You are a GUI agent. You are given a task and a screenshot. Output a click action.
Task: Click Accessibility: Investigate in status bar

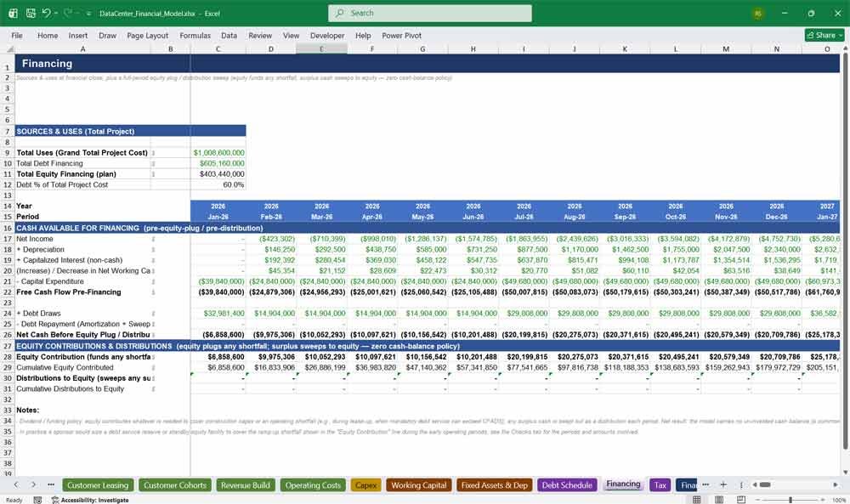click(90, 500)
